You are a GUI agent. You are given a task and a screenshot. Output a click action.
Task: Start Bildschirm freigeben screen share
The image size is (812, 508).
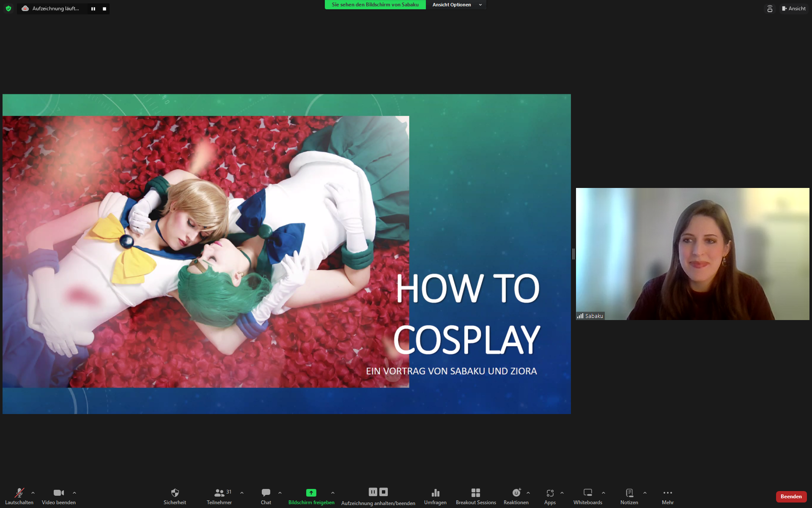click(311, 496)
